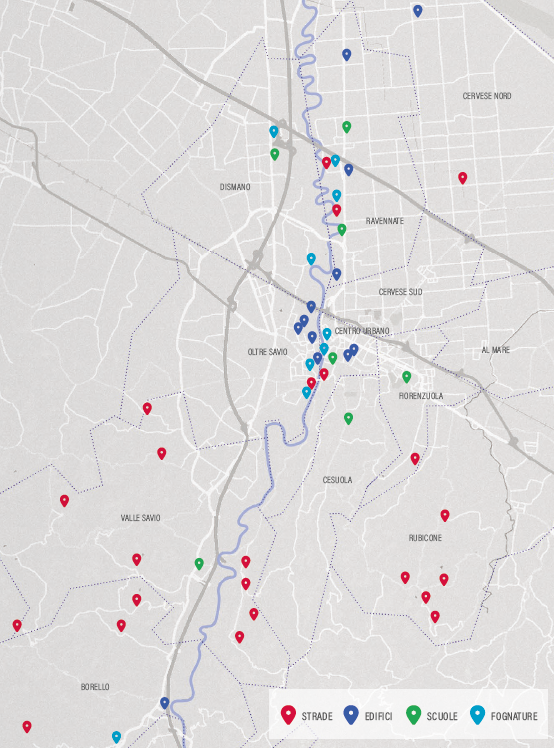The image size is (554, 748).
Task: Click the red STRADE legend pin
Action: point(288,715)
